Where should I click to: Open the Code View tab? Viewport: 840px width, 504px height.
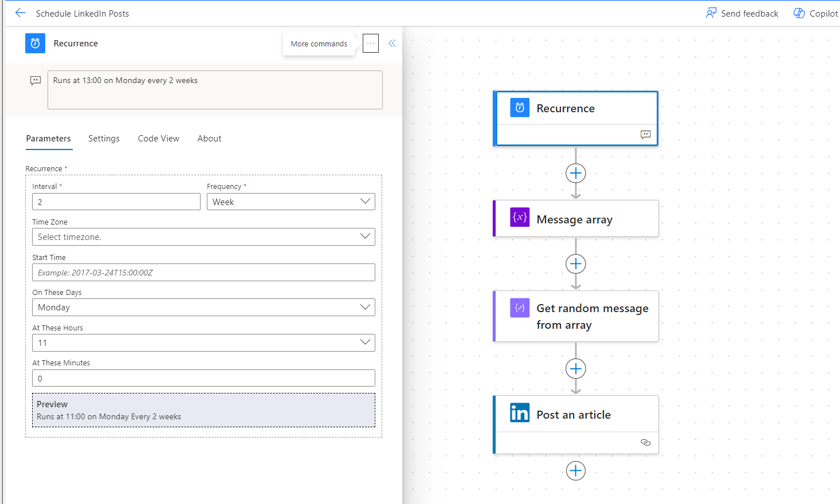[x=159, y=139]
